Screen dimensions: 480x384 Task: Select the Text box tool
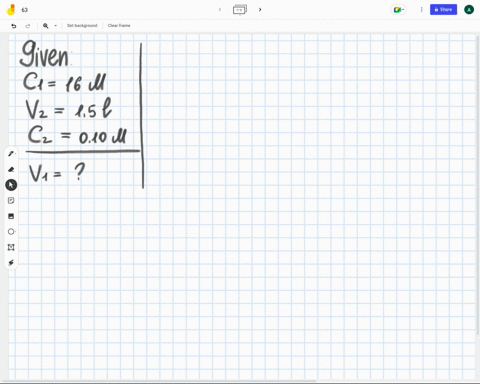11,247
